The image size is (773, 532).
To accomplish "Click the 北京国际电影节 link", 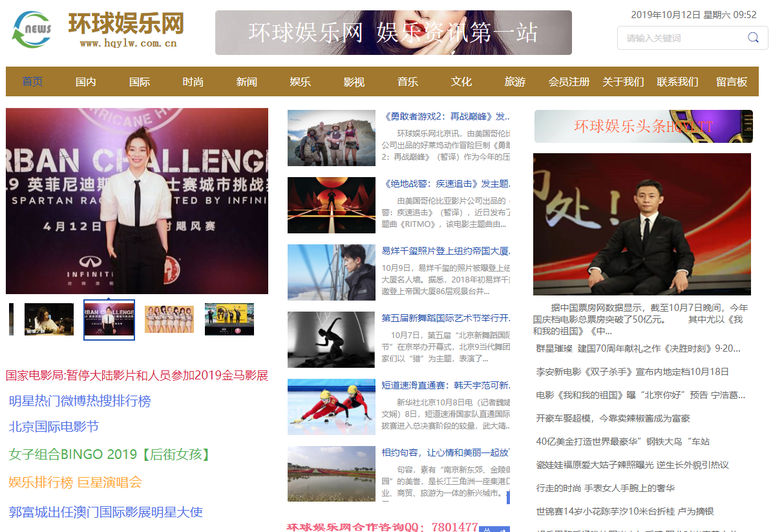I will click(53, 428).
